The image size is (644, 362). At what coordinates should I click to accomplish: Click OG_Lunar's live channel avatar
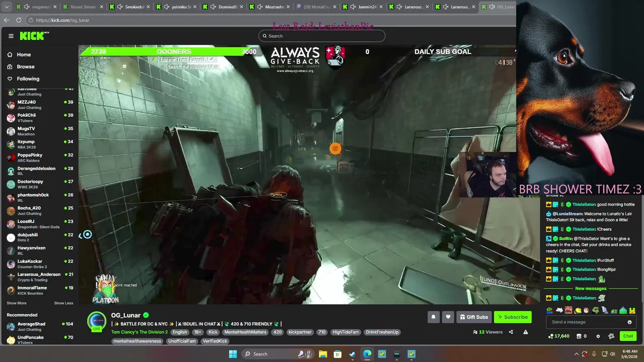(97, 321)
